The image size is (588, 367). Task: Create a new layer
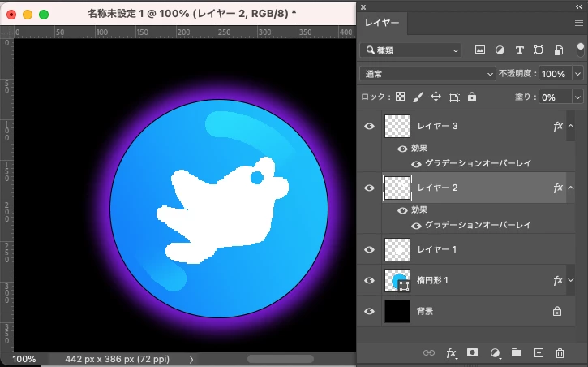[x=539, y=352]
